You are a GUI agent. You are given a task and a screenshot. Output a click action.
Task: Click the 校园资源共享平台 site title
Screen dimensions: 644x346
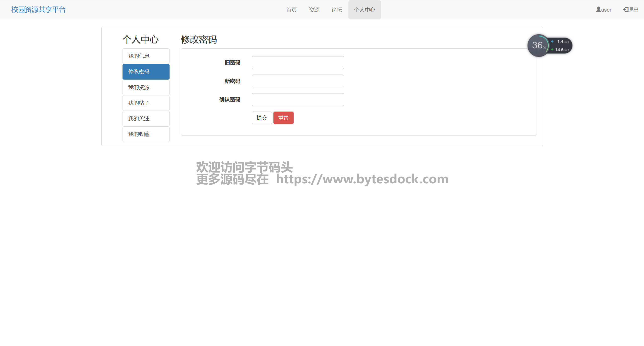pyautogui.click(x=38, y=10)
